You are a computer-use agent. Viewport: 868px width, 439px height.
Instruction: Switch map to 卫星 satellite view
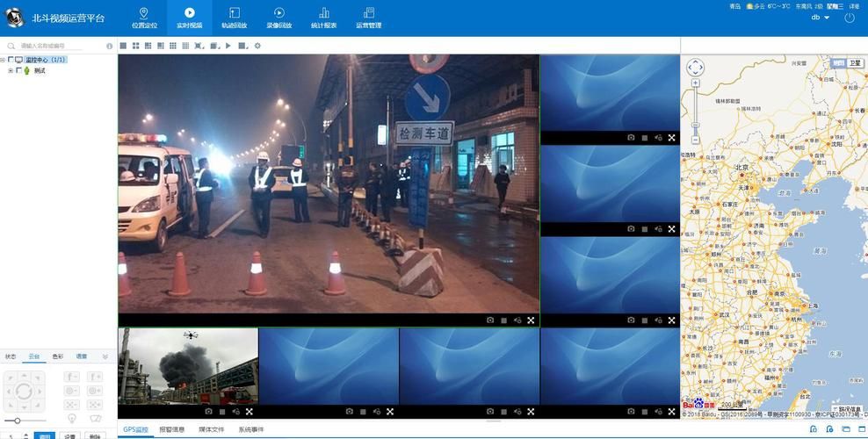point(853,64)
